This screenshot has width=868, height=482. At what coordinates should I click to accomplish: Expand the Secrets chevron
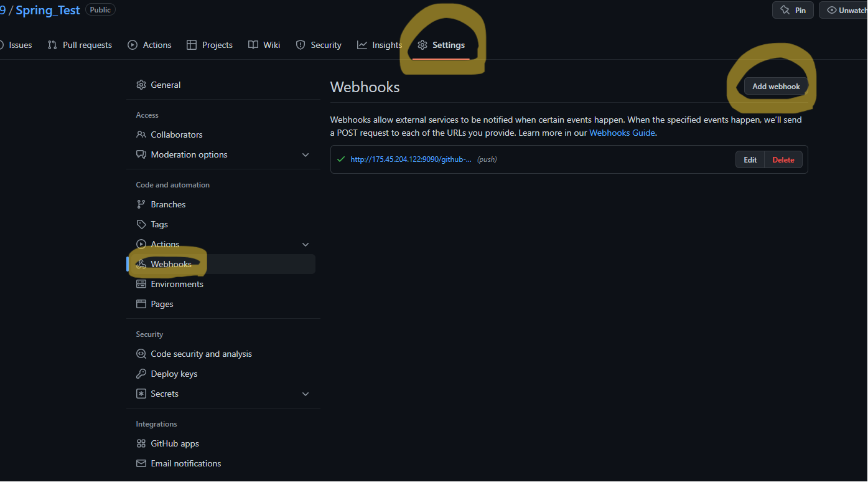click(x=306, y=394)
